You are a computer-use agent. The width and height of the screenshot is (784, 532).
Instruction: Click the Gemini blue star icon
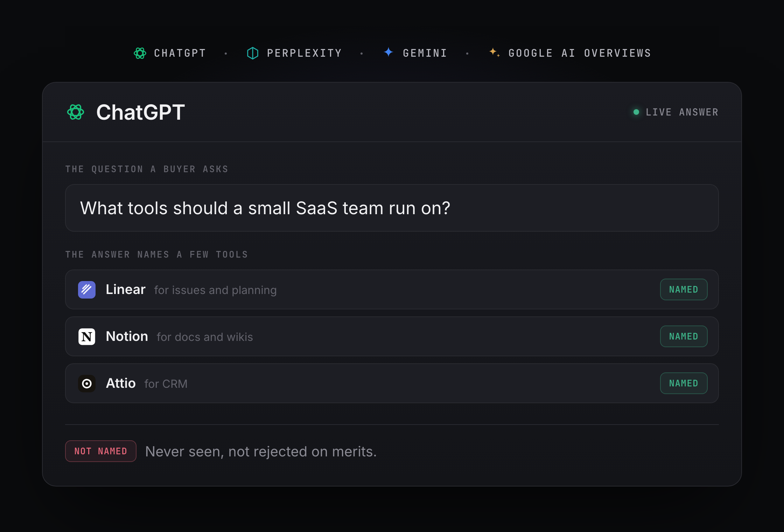point(388,52)
